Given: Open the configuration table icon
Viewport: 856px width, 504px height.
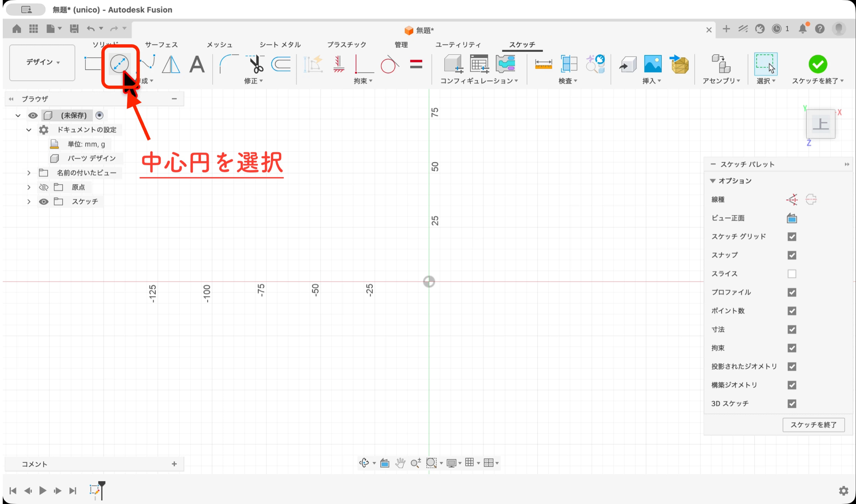Looking at the screenshot, I should click(479, 64).
